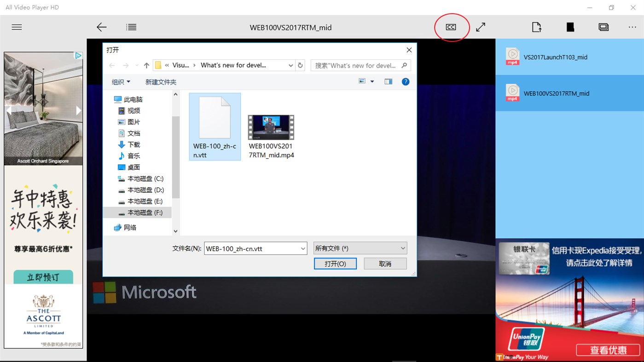Expand the change view options dropdown arrow

coord(371,81)
